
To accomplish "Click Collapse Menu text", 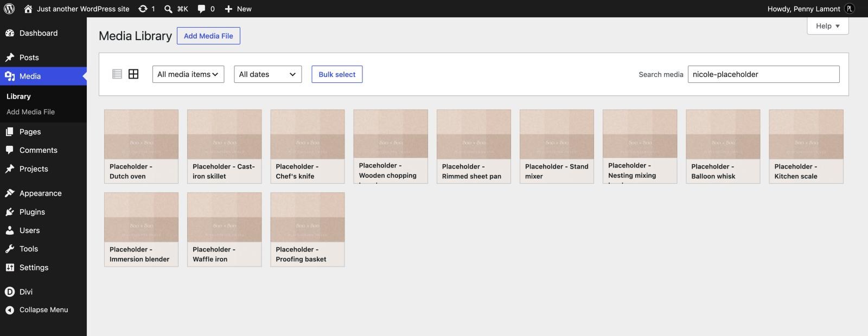I will 44,310.
